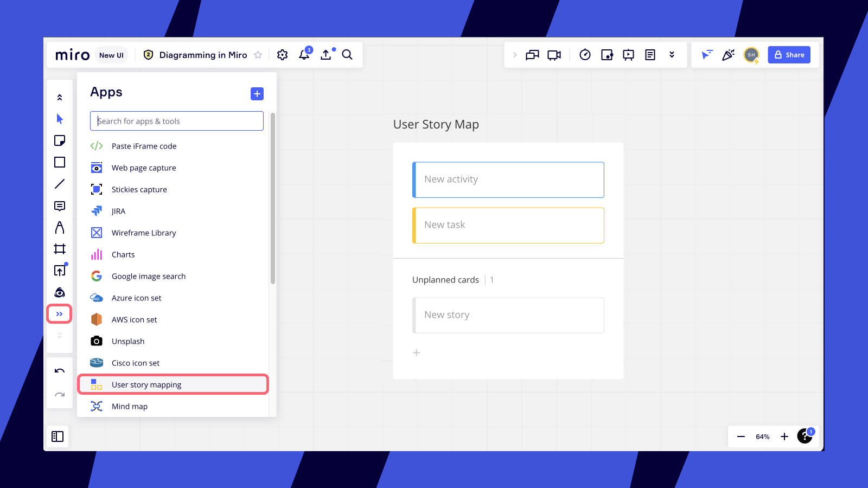Select JIRA from the Apps list
The image size is (868, 488).
point(118,211)
